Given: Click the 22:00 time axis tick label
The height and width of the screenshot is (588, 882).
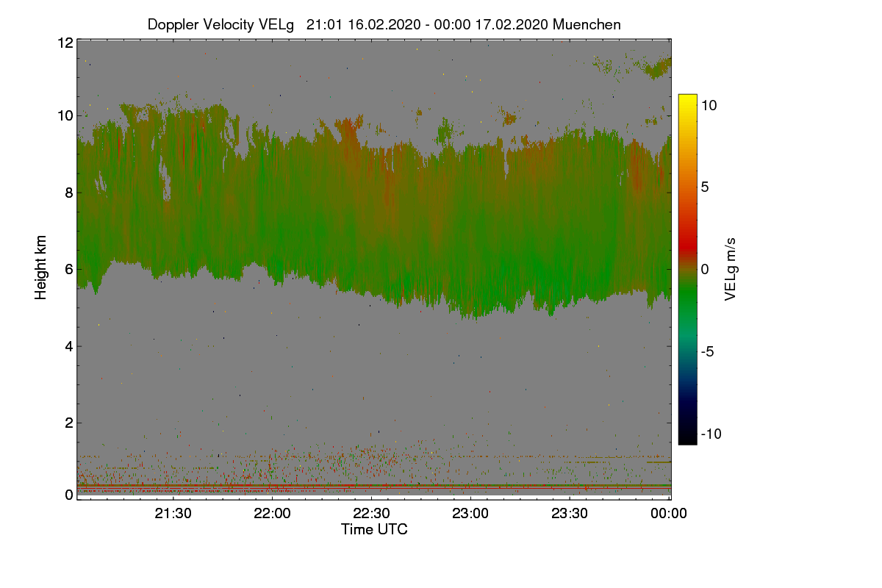Looking at the screenshot, I should (272, 514).
